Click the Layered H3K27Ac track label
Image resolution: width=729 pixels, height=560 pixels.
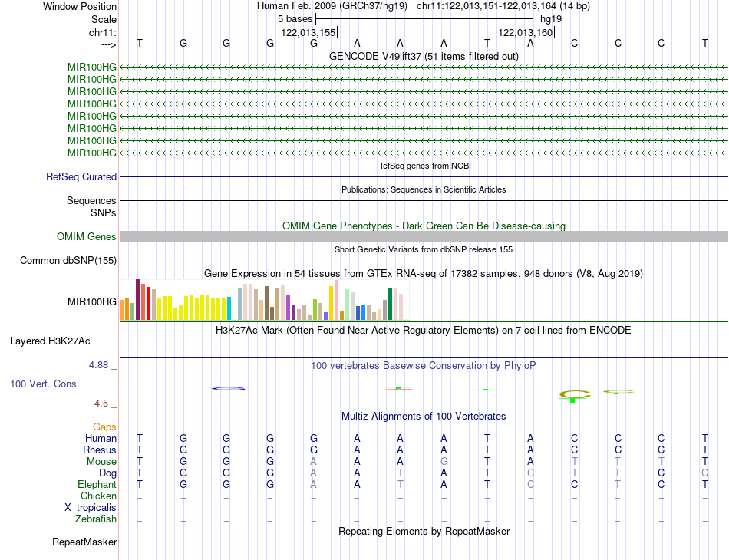coord(50,341)
